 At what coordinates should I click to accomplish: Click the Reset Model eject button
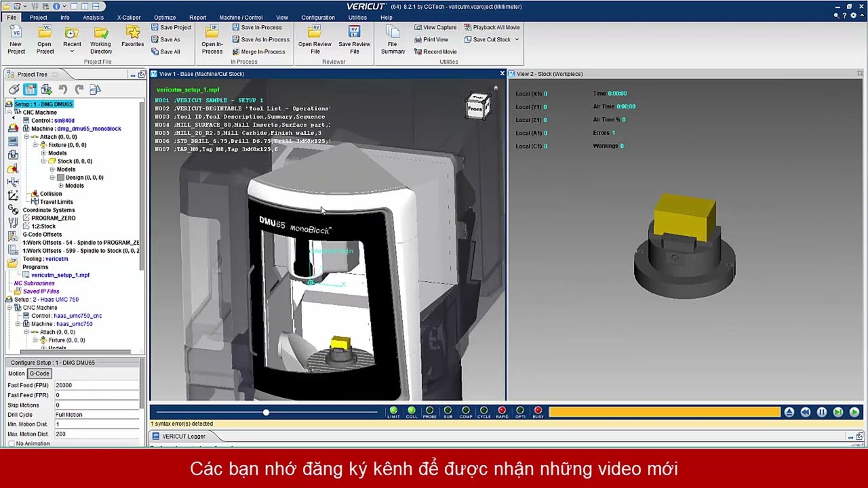[x=789, y=412]
